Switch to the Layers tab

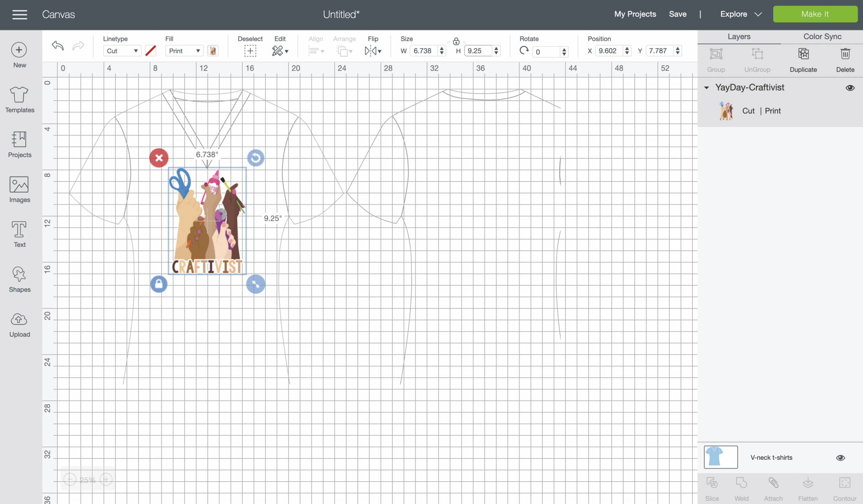pyautogui.click(x=739, y=37)
